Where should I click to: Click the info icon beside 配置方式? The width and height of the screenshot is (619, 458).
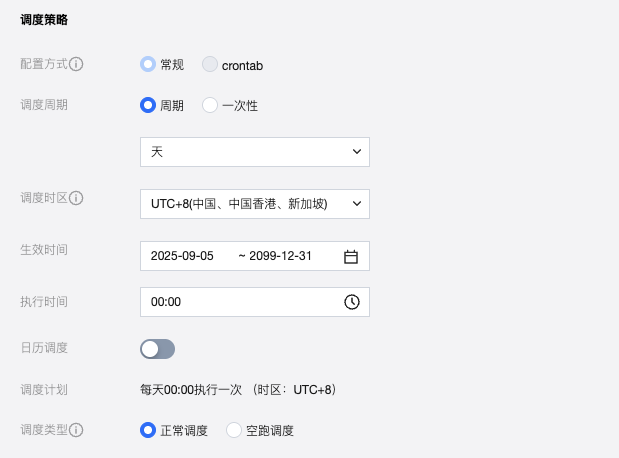(77, 64)
